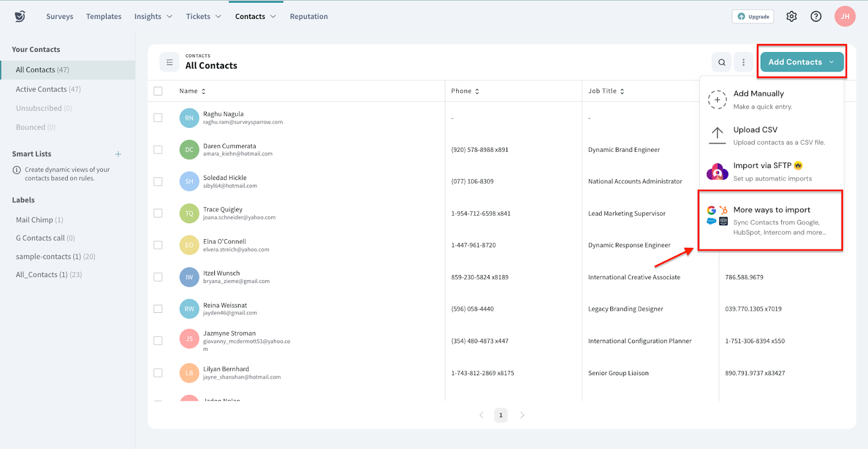Expand the Add Contacts dropdown button
868x449 pixels.
coord(801,62)
